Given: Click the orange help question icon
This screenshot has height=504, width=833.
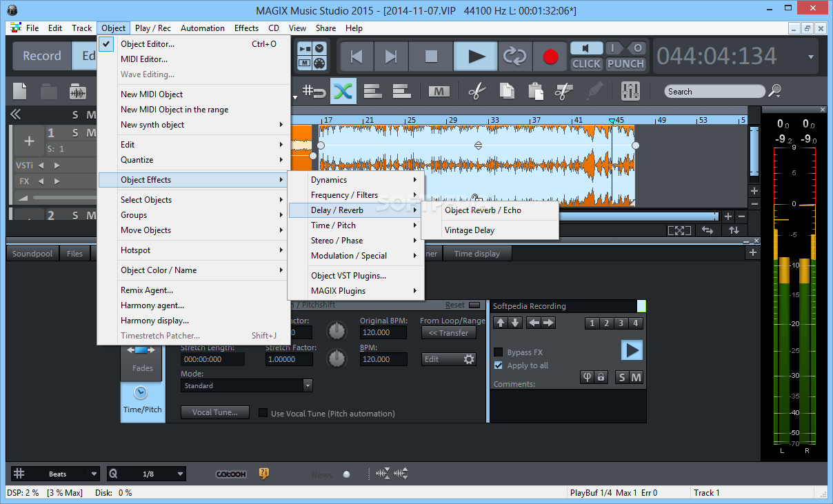Looking at the screenshot, I should pos(263,474).
